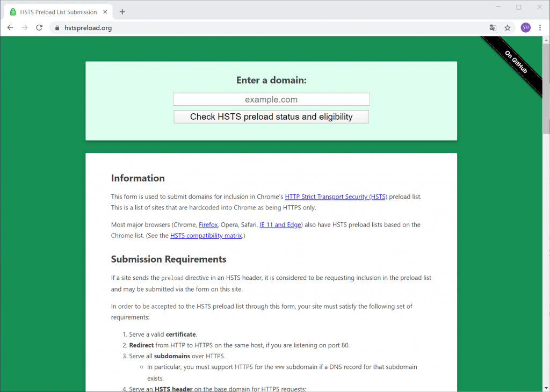550x392 pixels.
Task: Bookmark this page with star icon
Action: (x=508, y=28)
